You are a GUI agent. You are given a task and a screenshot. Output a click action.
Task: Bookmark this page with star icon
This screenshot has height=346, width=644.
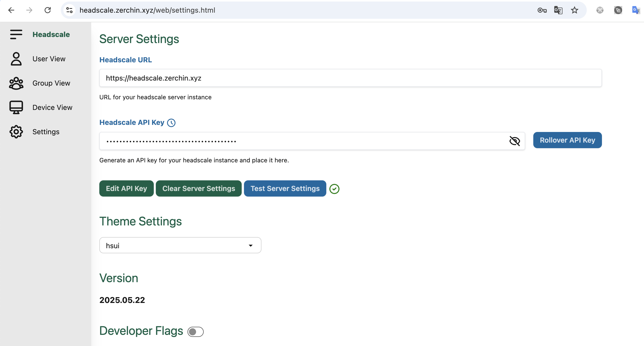575,10
